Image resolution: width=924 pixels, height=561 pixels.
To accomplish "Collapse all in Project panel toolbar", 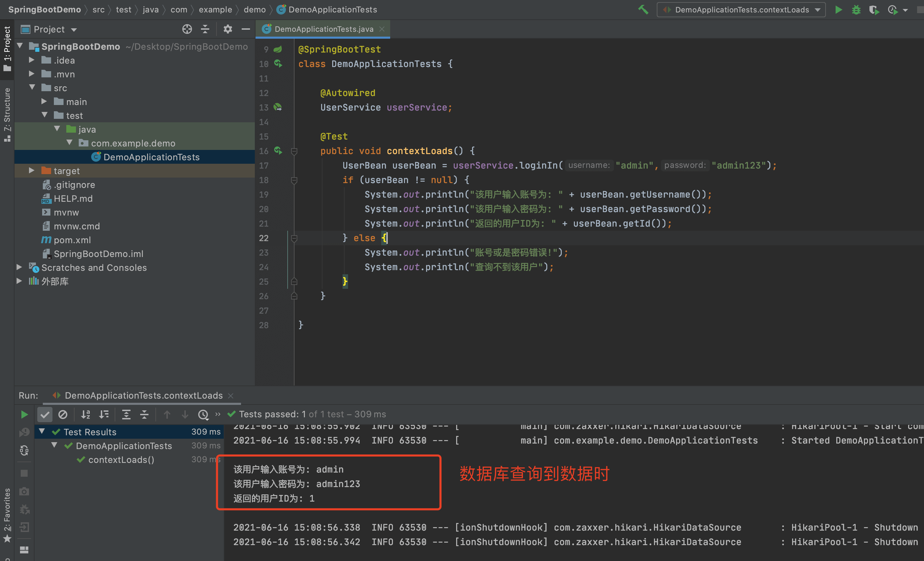I will tap(205, 29).
